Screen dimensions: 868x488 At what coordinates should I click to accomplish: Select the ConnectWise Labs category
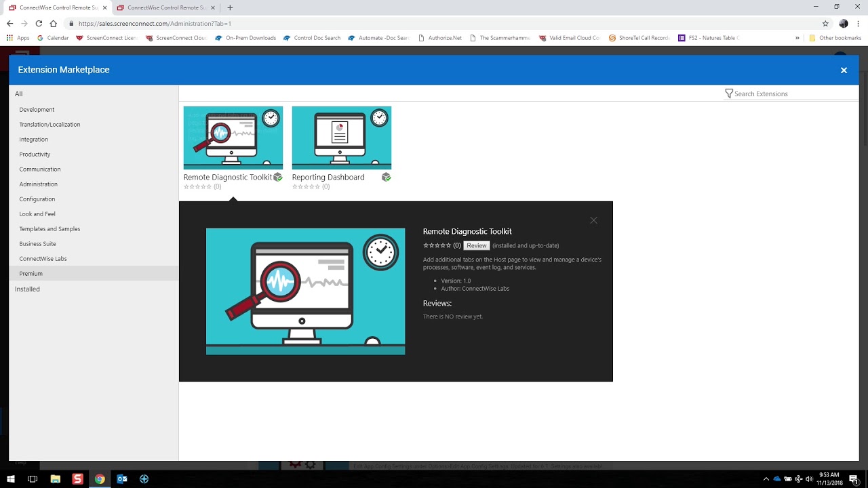[x=43, y=259]
